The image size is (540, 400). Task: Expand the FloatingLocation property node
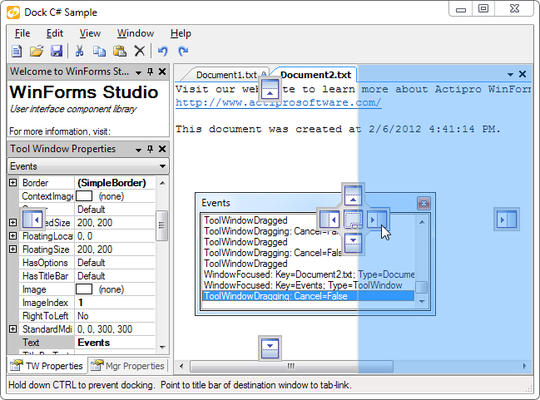click(x=13, y=236)
